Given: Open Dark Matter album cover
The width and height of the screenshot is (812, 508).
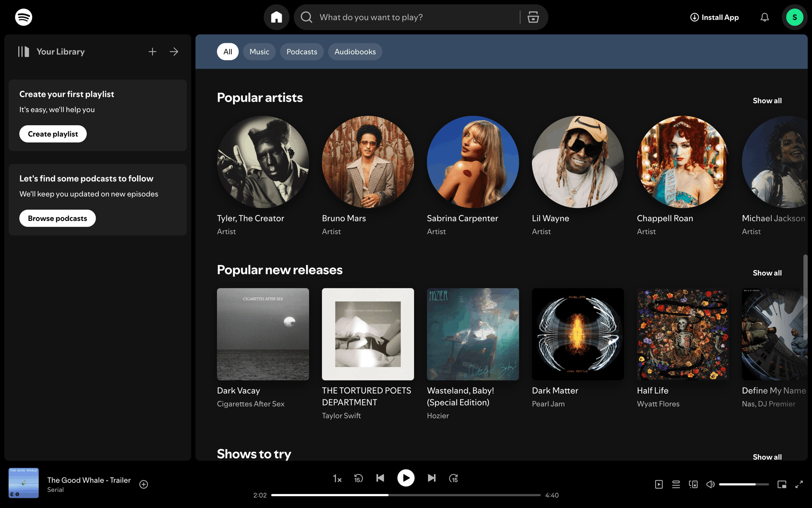Looking at the screenshot, I should pyautogui.click(x=578, y=334).
